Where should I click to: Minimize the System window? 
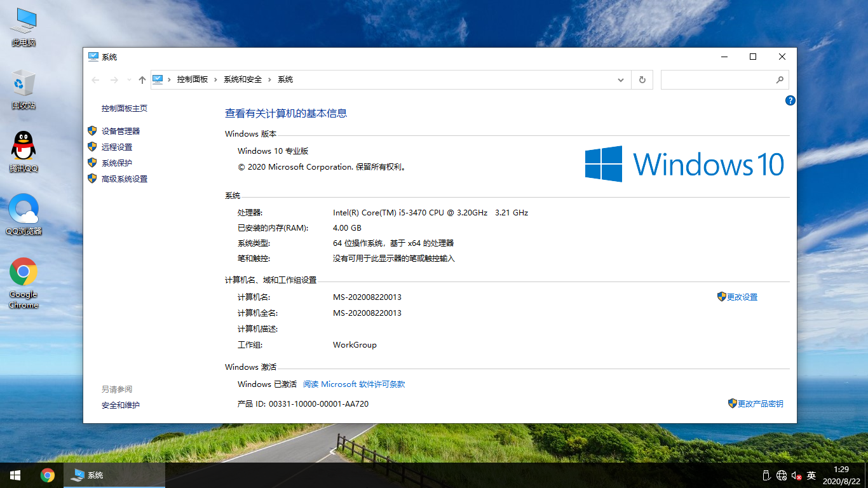pos(724,57)
